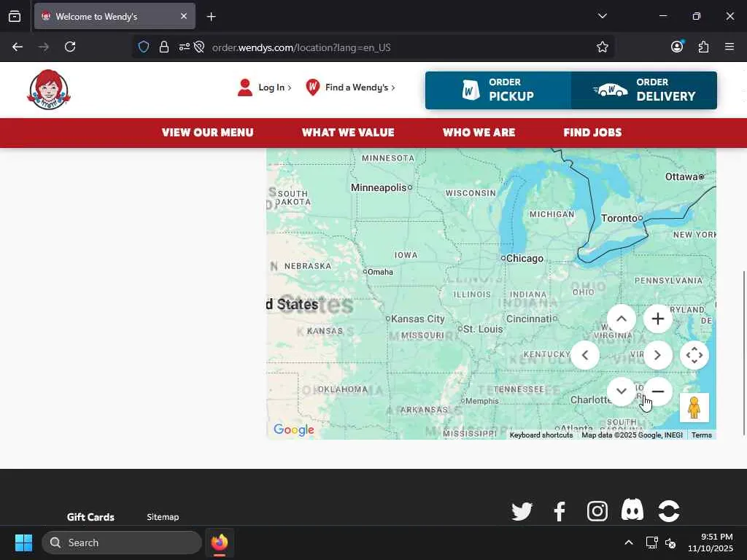747x560 pixels.
Task: Click the red Log In person icon
Action: 245,87
